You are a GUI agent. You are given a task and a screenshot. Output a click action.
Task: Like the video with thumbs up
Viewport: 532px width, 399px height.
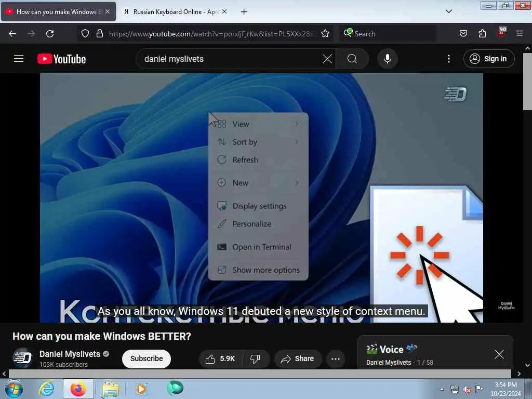(x=220, y=358)
